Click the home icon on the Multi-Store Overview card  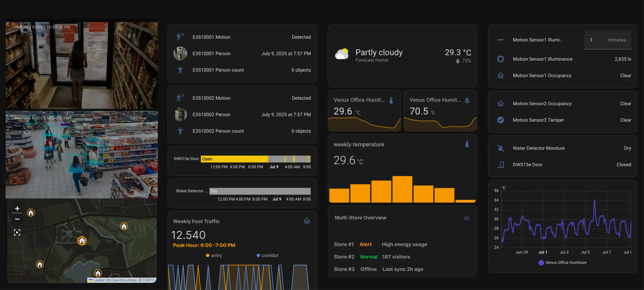pos(467,217)
